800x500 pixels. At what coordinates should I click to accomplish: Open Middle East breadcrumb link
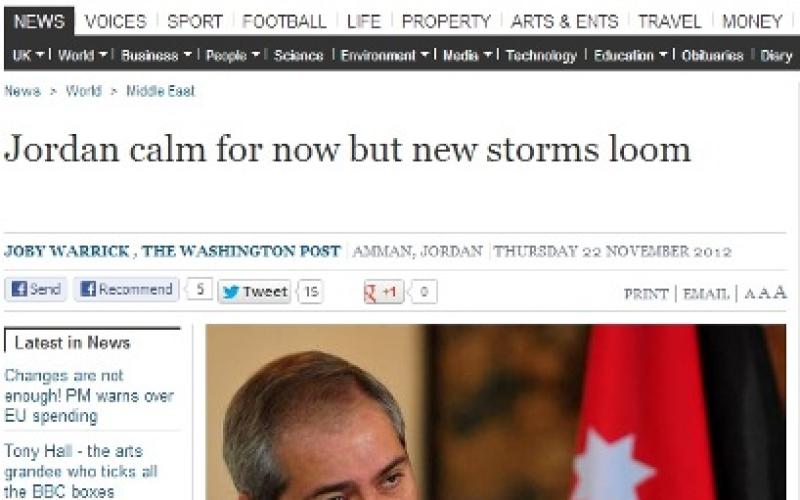[x=160, y=91]
